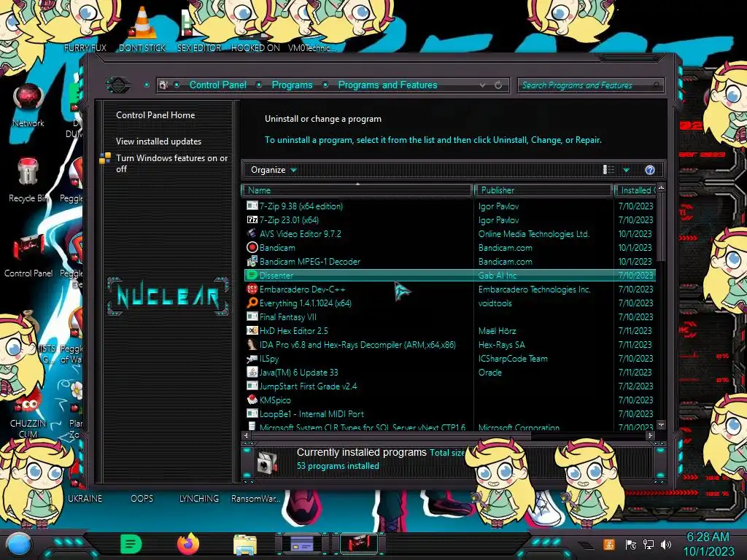Select the Hex-Rays SA publisher cell
Viewport: 747px width, 560px height.
[501, 344]
